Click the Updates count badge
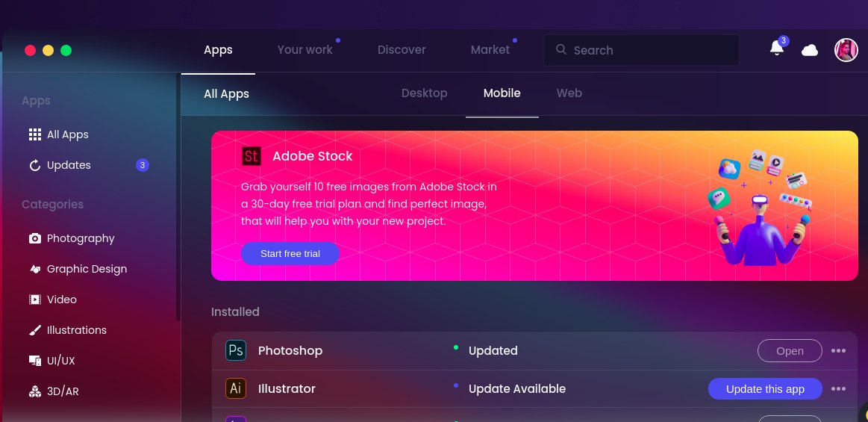This screenshot has width=868, height=422. (143, 165)
